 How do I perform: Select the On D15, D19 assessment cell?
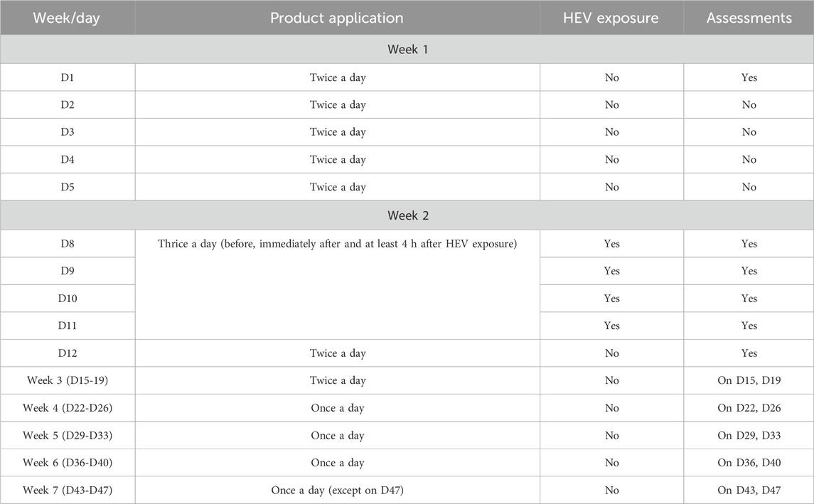pyautogui.click(x=749, y=380)
